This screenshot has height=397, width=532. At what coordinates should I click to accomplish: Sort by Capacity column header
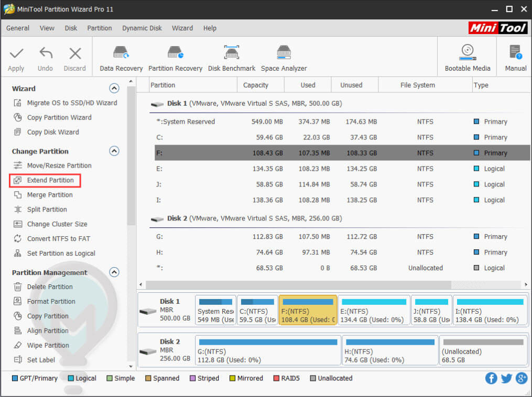(x=260, y=85)
